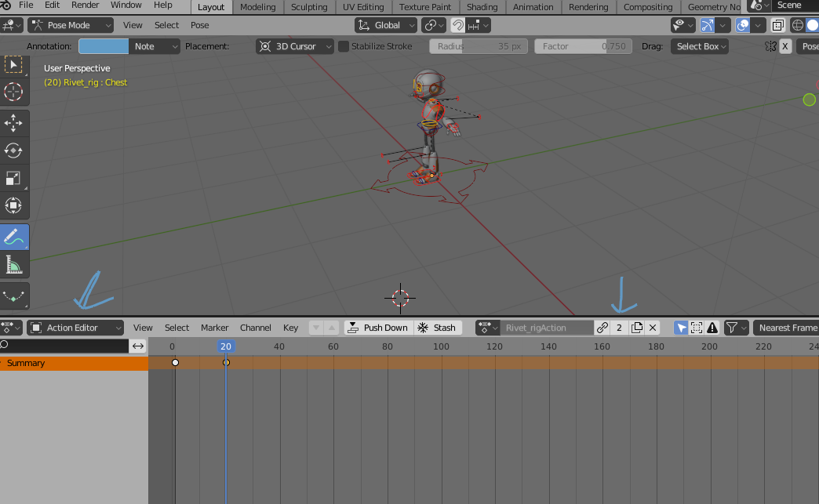Click the blue annotation color swatch
Viewport: 819px width, 504px height.
(x=104, y=46)
